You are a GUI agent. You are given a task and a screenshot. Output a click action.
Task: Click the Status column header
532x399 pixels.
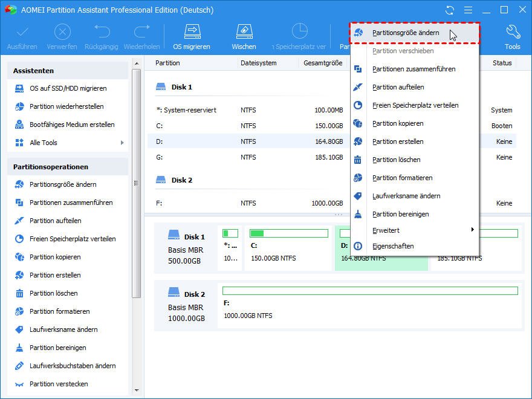502,63
